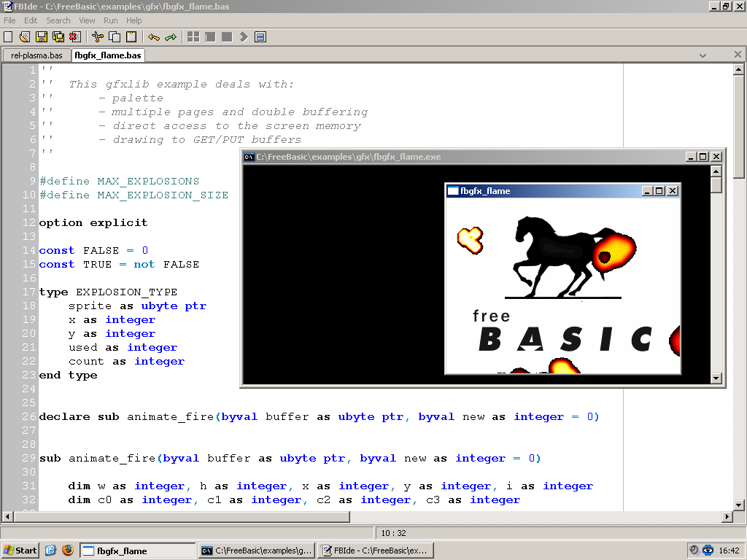Viewport: 747px width, 560px height.
Task: Click the green Redo arrow icon
Action: pyautogui.click(x=171, y=36)
